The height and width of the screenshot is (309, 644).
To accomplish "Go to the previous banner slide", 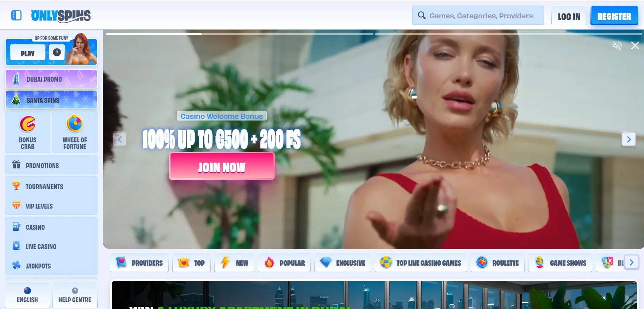I will tap(120, 140).
